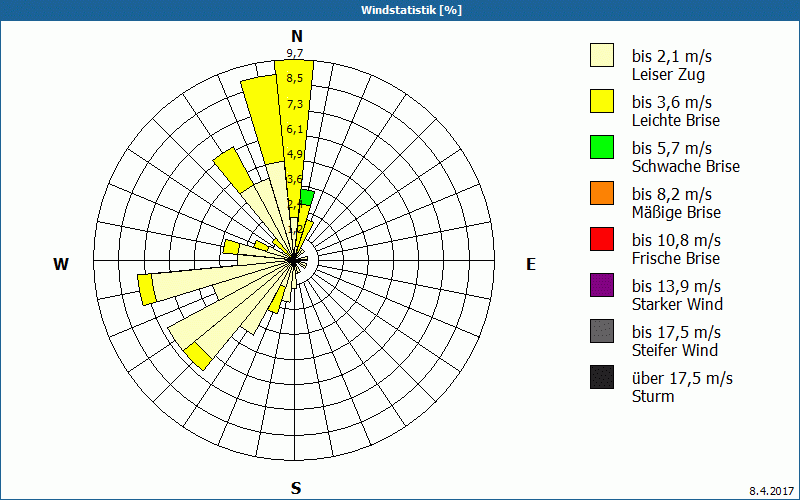The height and width of the screenshot is (500, 800).
Task: Click the gray 'bis 17,5 m/s' swatch
Action: (x=602, y=331)
